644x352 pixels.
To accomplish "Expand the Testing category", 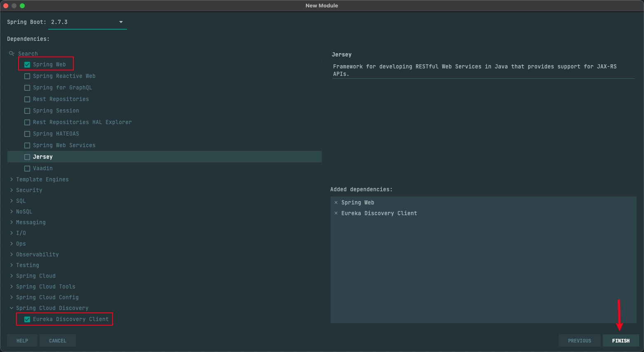I will coord(12,265).
